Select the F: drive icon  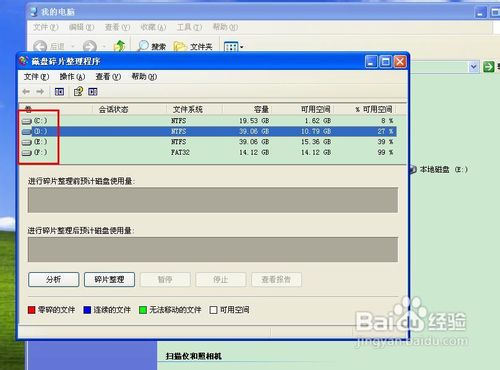[x=27, y=153]
